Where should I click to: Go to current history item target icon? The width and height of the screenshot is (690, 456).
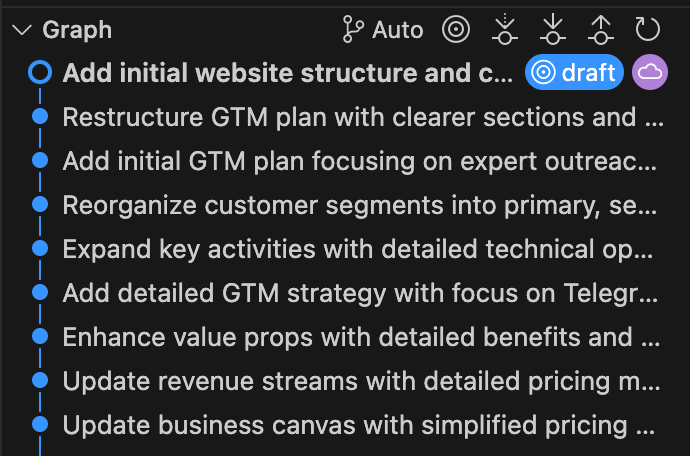coord(456,29)
